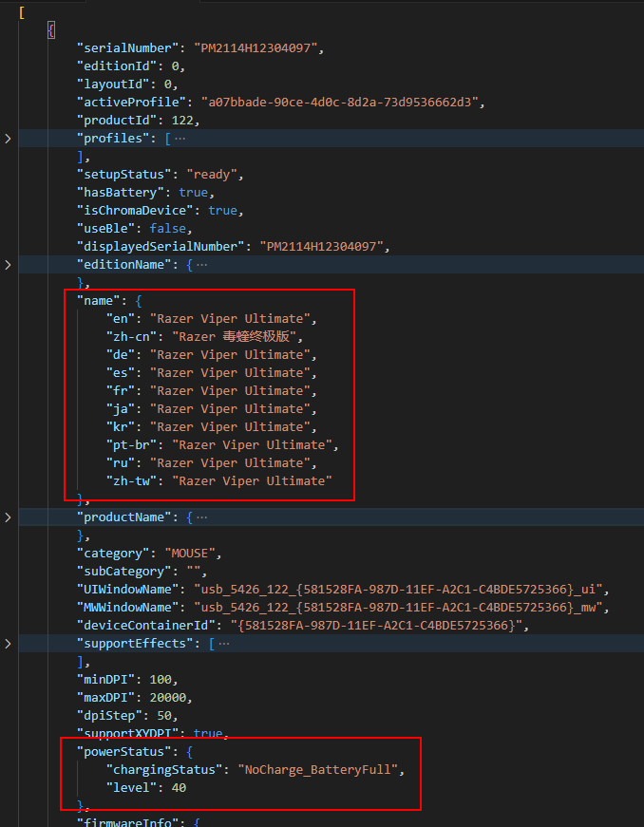644x827 pixels.
Task: Click the isChromaDevice value true
Action: coord(222,211)
